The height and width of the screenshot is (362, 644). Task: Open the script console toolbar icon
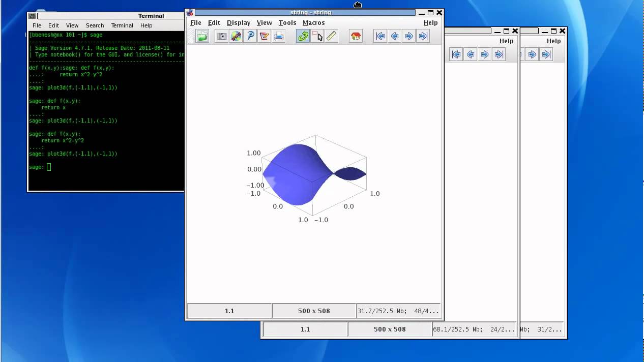click(x=250, y=36)
